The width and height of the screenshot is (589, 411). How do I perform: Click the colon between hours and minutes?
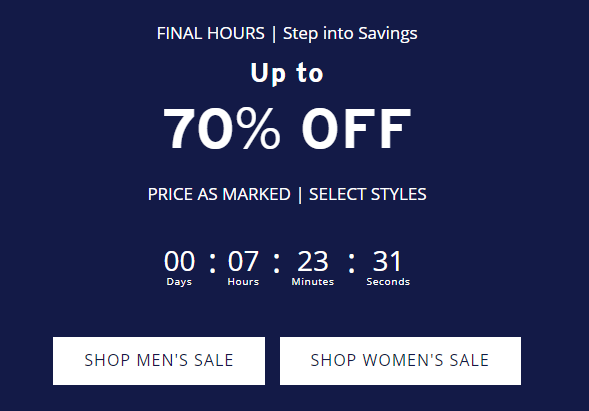276,263
